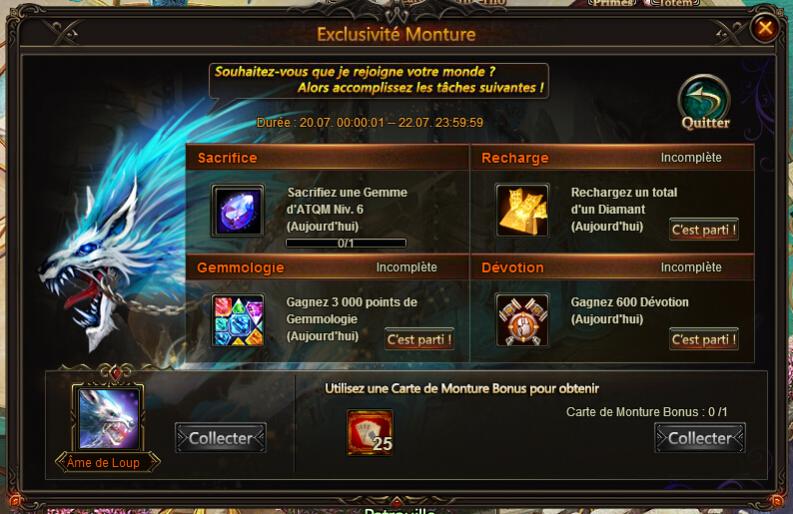Select the Gemmologie section header
793x514 pixels.
tap(327, 268)
